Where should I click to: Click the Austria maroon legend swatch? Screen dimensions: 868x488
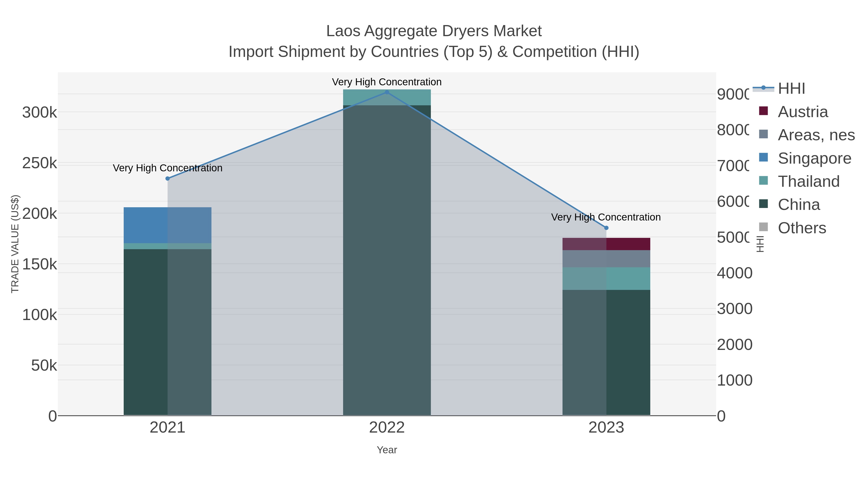pyautogui.click(x=763, y=111)
